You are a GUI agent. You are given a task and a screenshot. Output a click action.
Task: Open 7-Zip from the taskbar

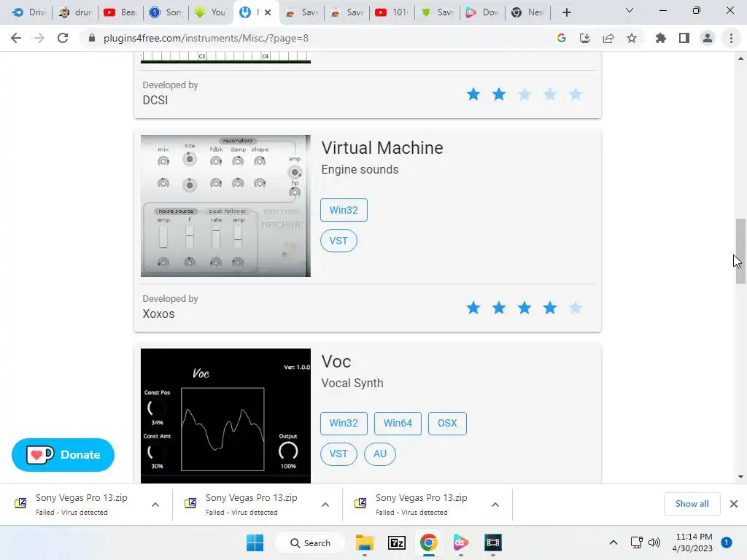(x=396, y=542)
